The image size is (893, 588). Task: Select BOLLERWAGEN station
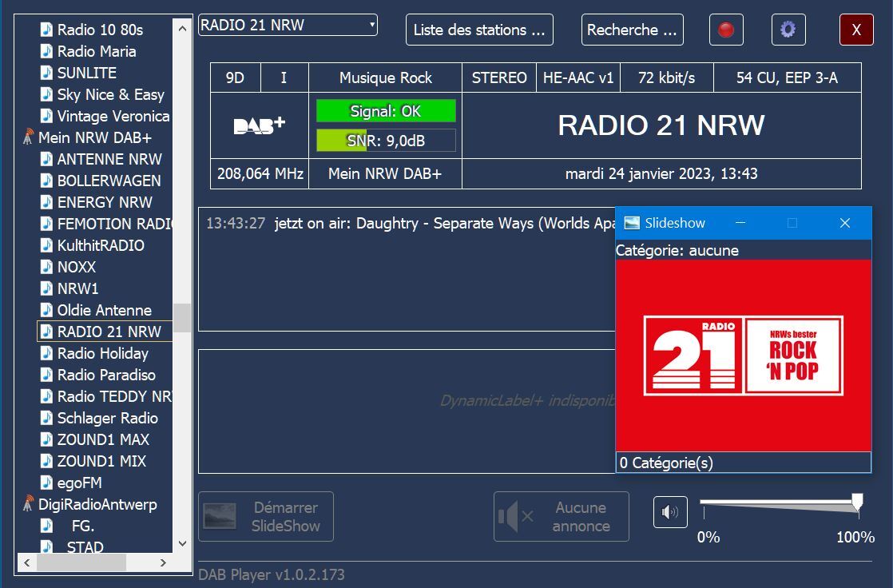(109, 181)
